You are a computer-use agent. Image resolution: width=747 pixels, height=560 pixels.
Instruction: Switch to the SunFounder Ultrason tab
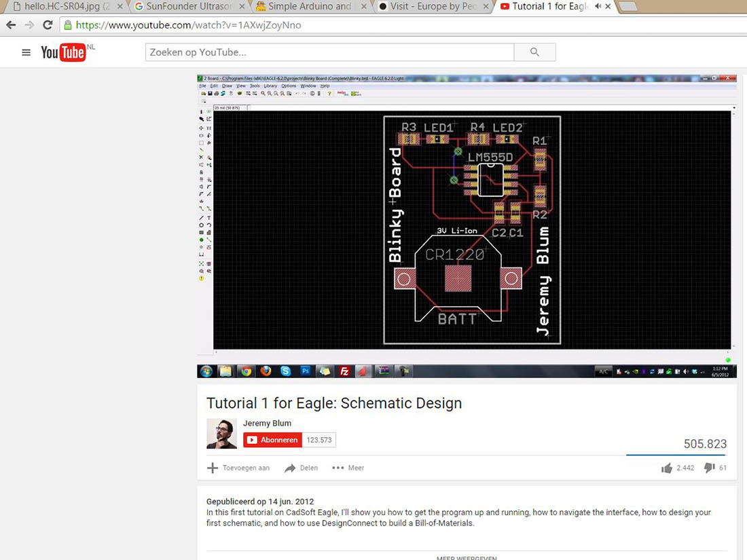coord(189,7)
